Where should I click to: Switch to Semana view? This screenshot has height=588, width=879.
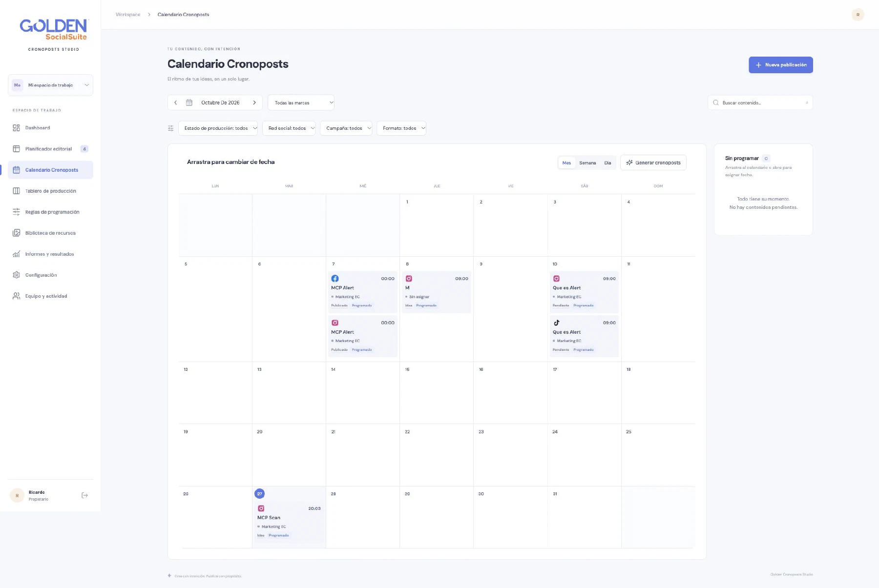[x=587, y=163]
